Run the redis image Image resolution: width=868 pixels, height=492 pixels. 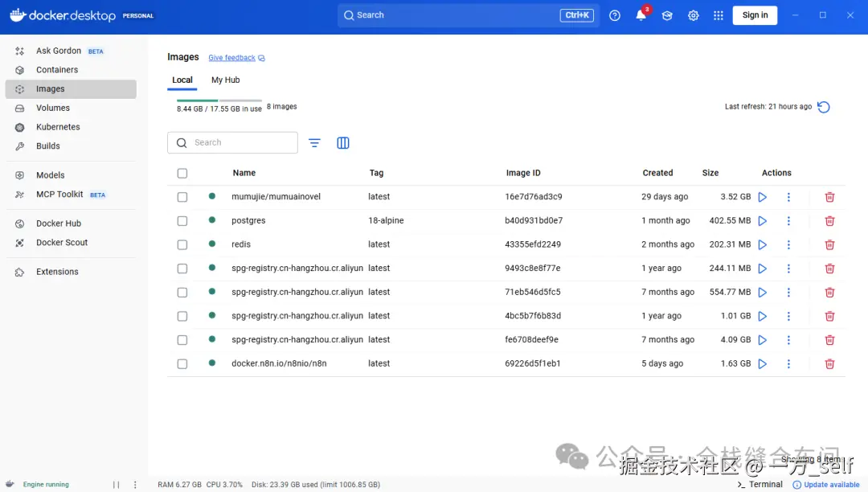tap(762, 244)
